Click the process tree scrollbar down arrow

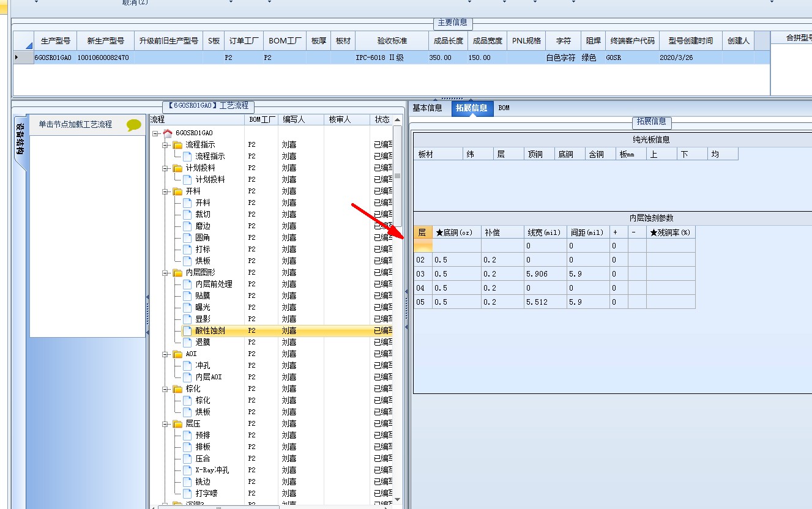[398, 499]
